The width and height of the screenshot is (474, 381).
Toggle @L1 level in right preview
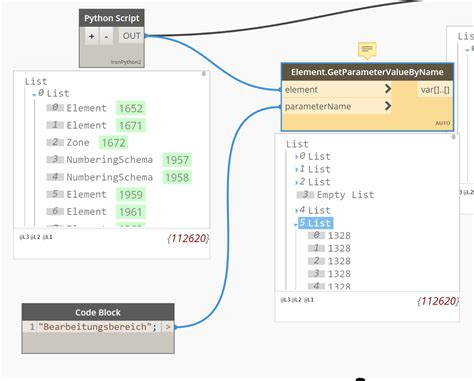click(310, 300)
